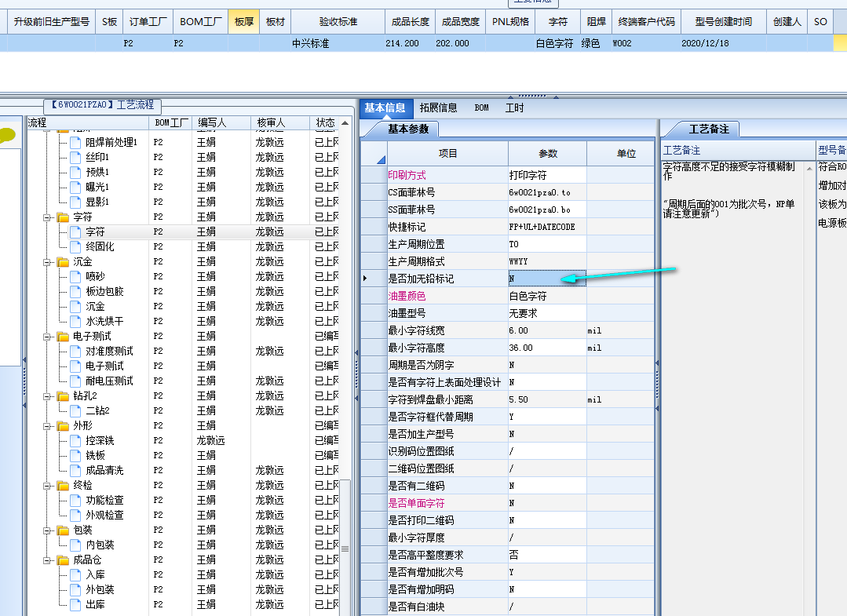
Task: Select the 电子测试 step row
Action: [x=104, y=366]
